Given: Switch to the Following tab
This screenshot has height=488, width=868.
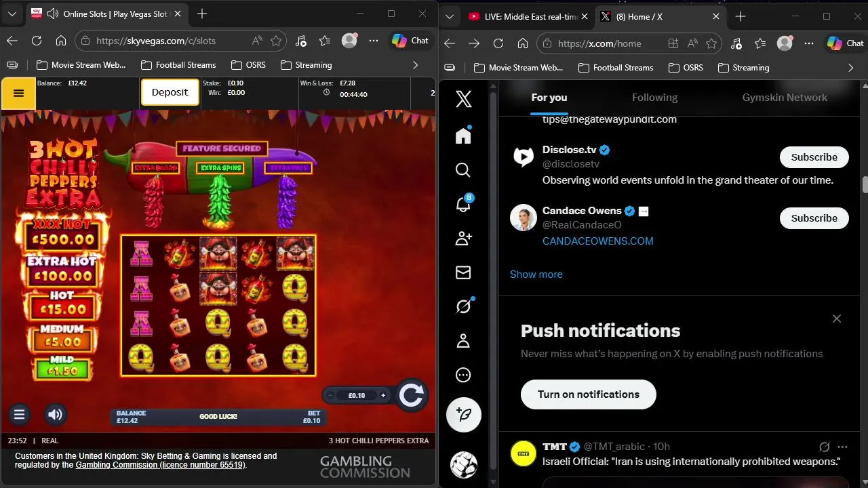Looking at the screenshot, I should click(655, 98).
